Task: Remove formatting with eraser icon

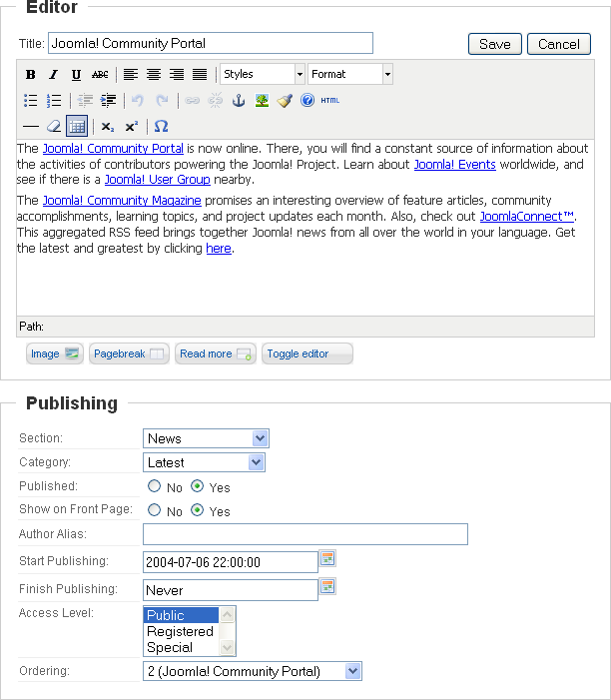Action: point(54,127)
